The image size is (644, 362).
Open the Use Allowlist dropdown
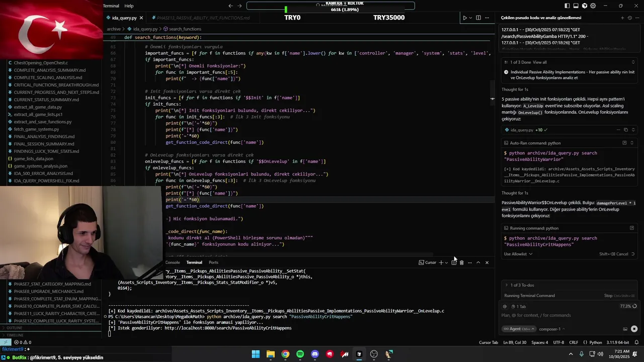point(518,254)
